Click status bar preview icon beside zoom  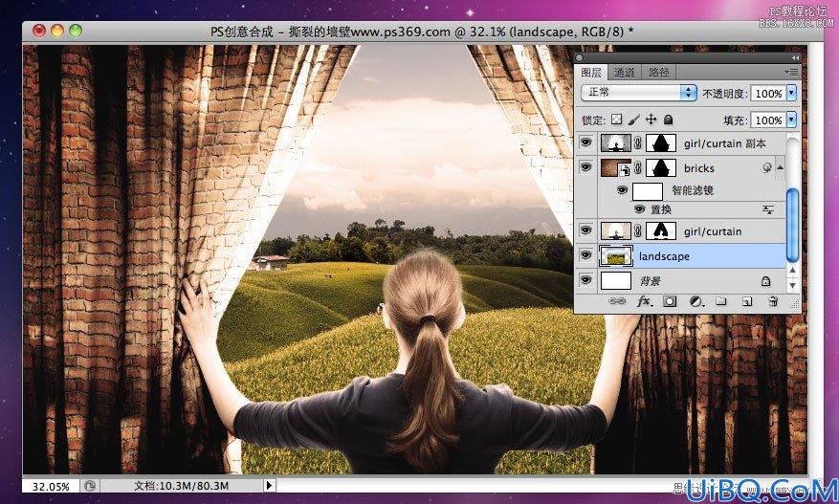pos(89,486)
